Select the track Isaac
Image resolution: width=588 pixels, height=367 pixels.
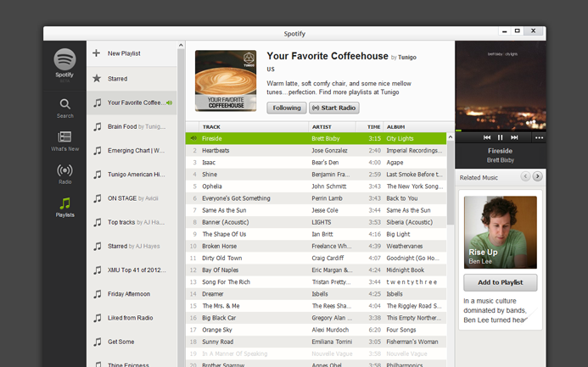(x=316, y=163)
